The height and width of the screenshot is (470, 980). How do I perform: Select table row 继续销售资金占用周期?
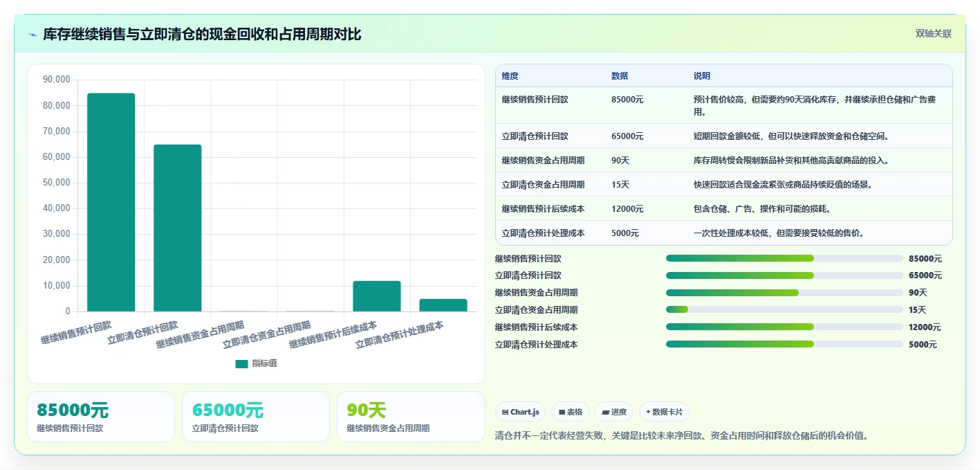tap(724, 160)
